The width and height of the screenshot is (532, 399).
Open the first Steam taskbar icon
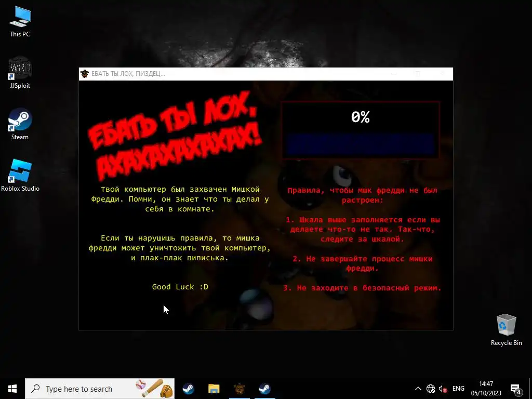[188, 389]
